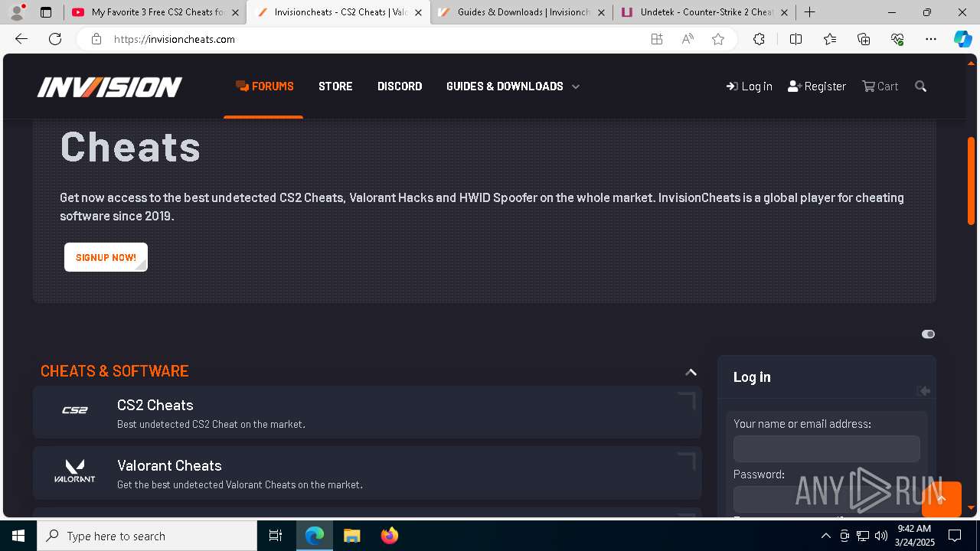Open Firefox from taskbar
This screenshot has width=980, height=551.
[x=390, y=536]
